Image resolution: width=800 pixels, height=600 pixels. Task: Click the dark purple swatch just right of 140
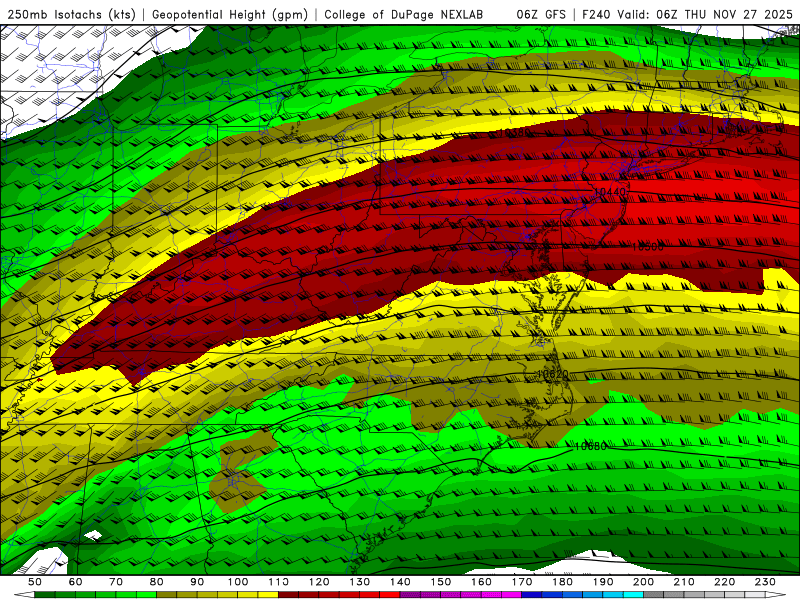pos(410,595)
